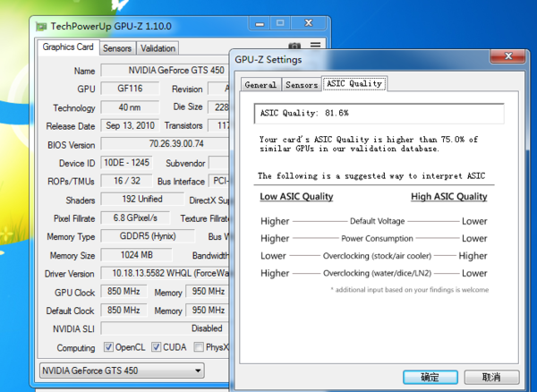
Task: Switch to the Graphics Card tab
Action: (x=68, y=47)
